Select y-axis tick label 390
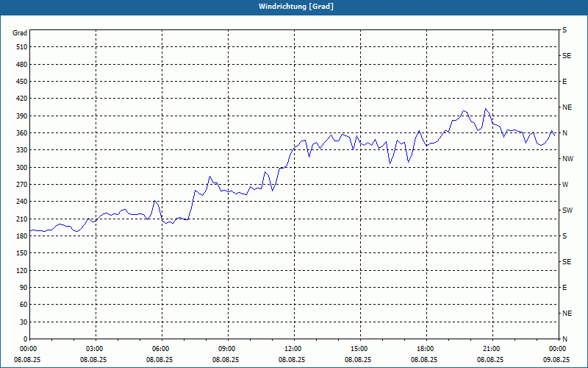The image size is (588, 368). click(22, 116)
